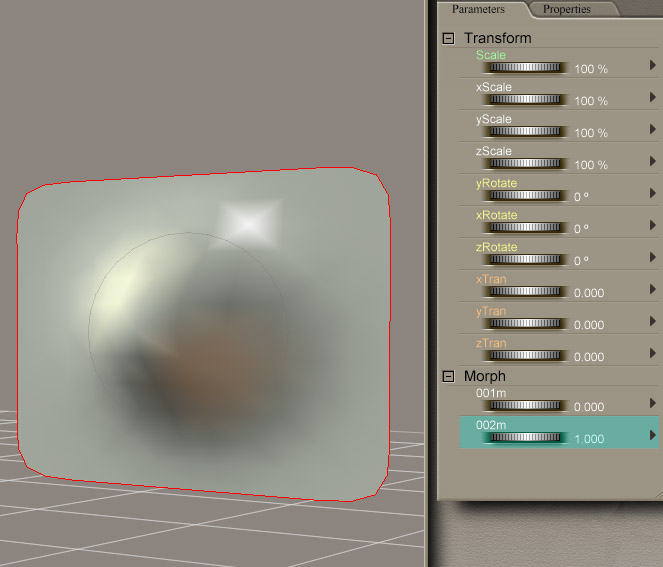Open the xScale parameter arrow menu

click(x=652, y=97)
